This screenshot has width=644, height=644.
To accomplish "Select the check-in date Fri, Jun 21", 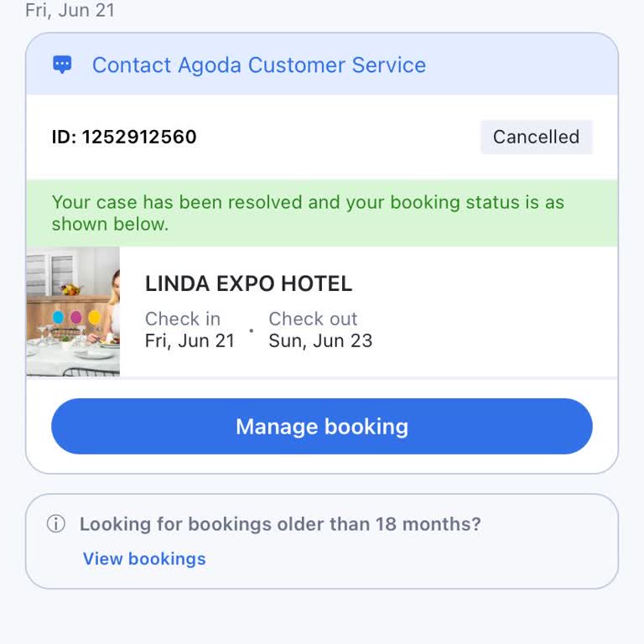I will click(190, 340).
